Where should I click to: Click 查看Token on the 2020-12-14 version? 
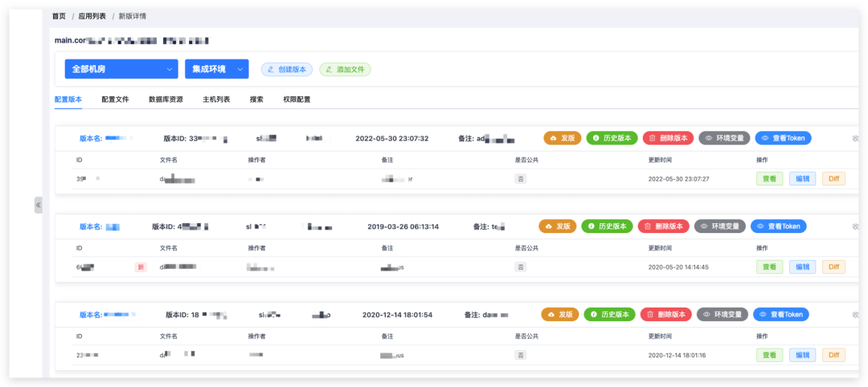[781, 315]
